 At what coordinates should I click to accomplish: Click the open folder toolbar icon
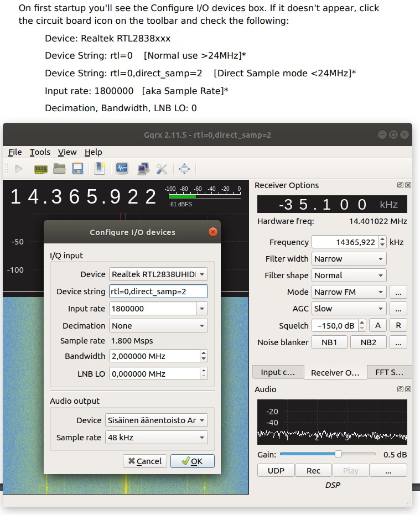pyautogui.click(x=59, y=169)
